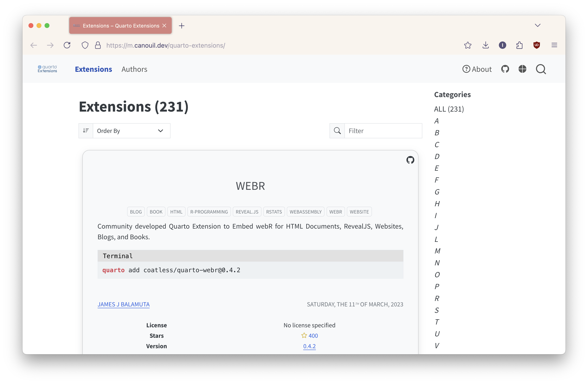Click the 0.4.2 version link

(309, 346)
